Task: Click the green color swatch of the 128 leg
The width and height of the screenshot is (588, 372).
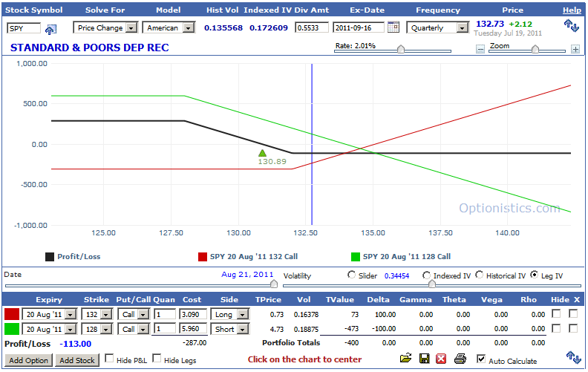Action: pyautogui.click(x=12, y=329)
